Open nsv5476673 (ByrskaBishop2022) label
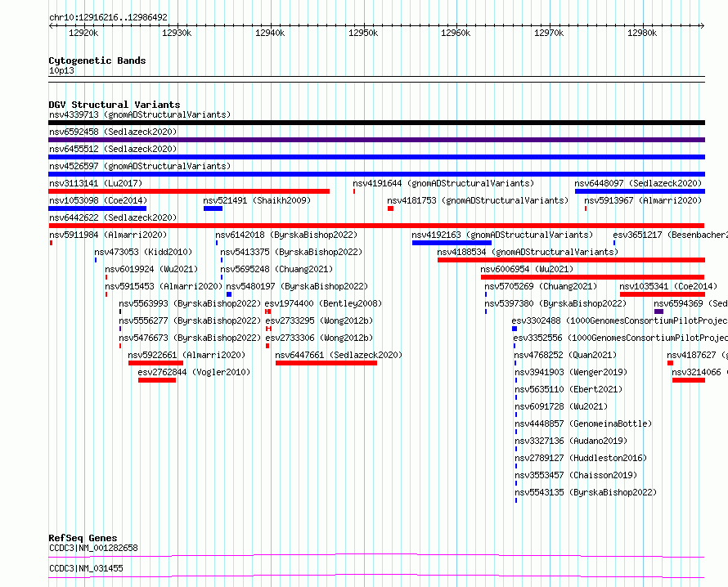Image resolution: width=728 pixels, height=587 pixels. 190,338
